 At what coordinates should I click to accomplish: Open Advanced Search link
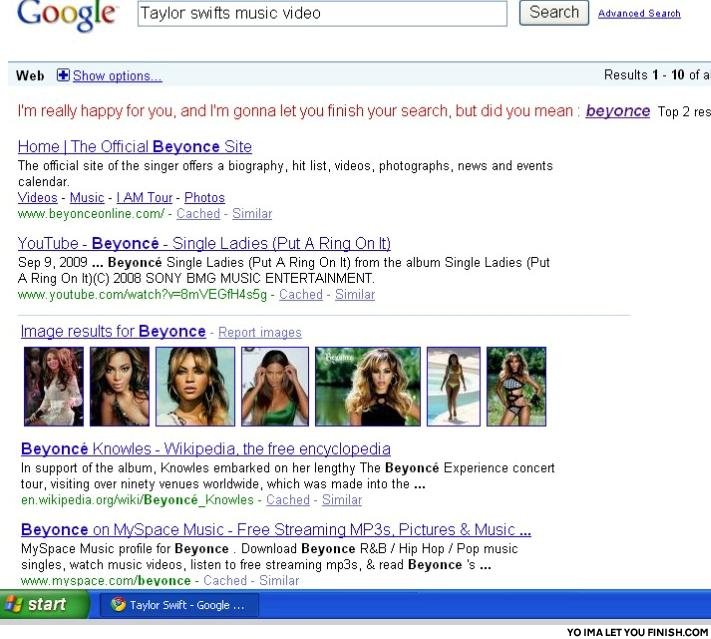pyautogui.click(x=639, y=14)
